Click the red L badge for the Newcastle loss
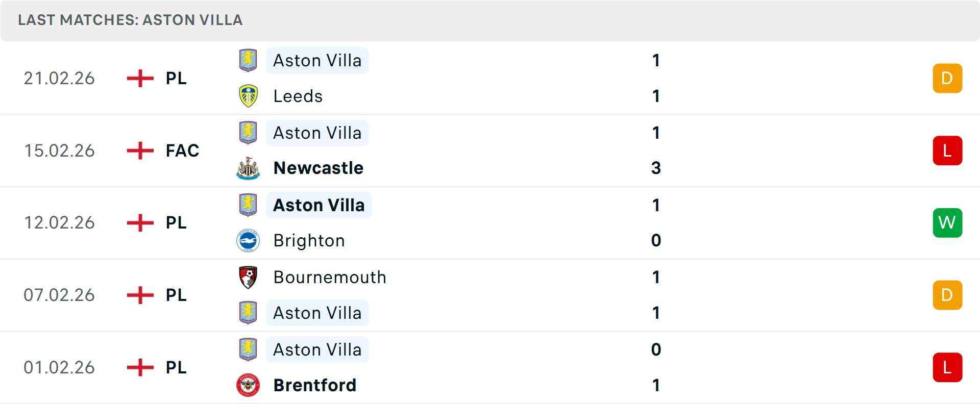This screenshot has width=980, height=404. click(947, 150)
